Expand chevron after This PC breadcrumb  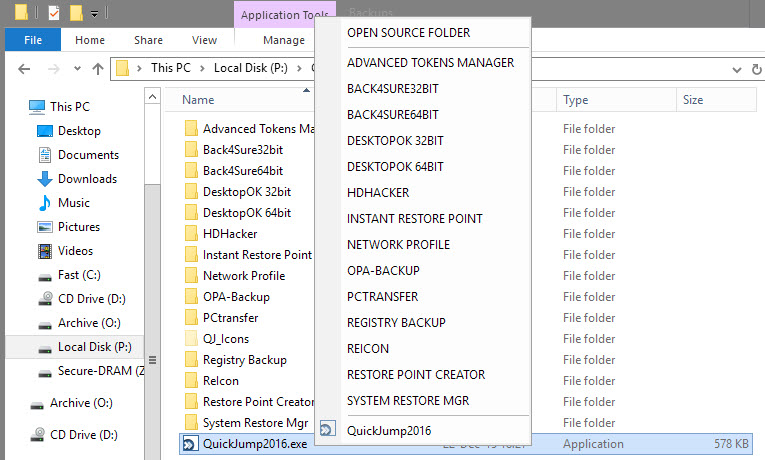(x=202, y=68)
